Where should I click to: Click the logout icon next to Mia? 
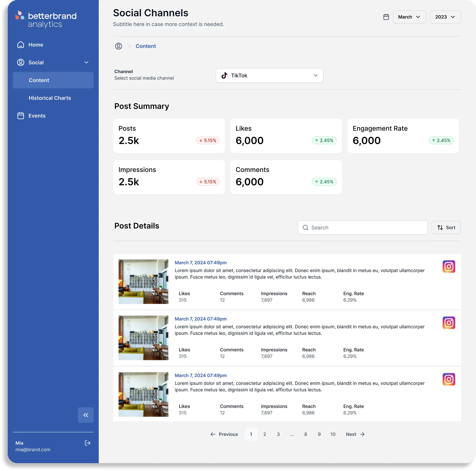pos(88,443)
